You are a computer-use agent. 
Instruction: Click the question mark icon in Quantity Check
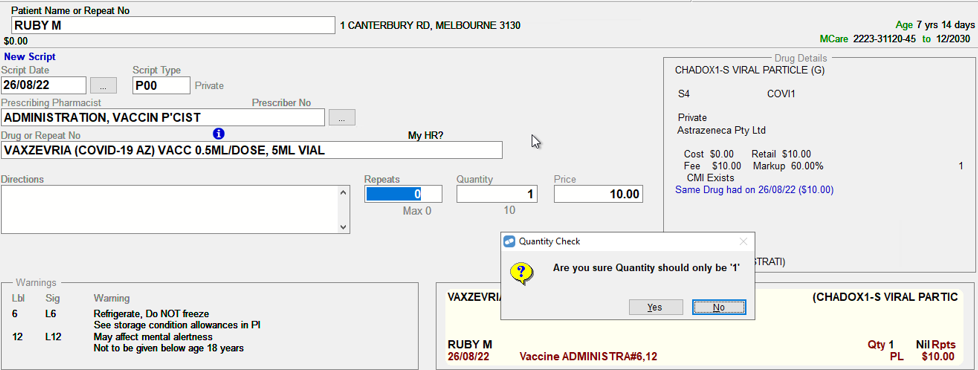[521, 272]
